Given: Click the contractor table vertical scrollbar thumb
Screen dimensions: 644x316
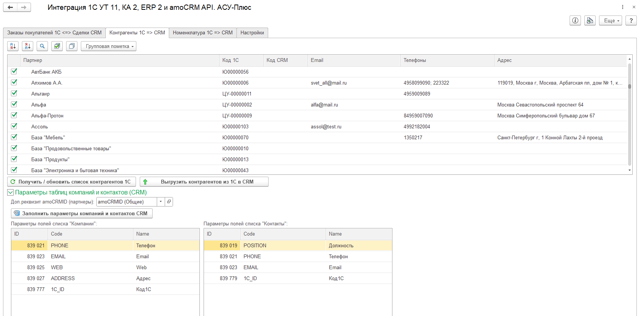Looking at the screenshot, I should click(x=630, y=86).
